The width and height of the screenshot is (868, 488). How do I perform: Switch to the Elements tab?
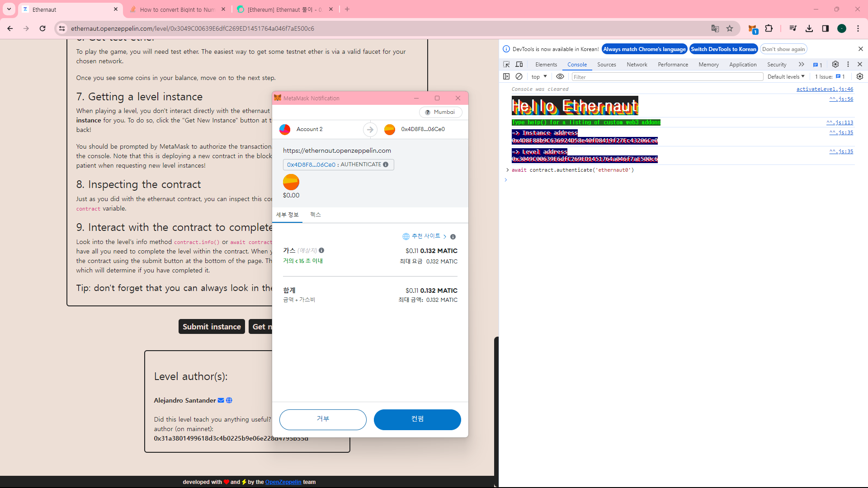pyautogui.click(x=546, y=65)
